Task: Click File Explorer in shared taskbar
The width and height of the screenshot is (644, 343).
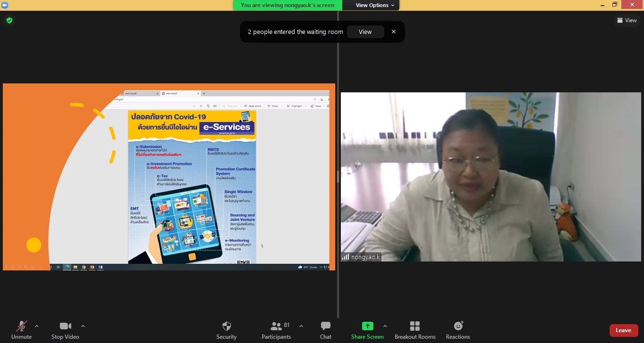Action: click(x=75, y=267)
